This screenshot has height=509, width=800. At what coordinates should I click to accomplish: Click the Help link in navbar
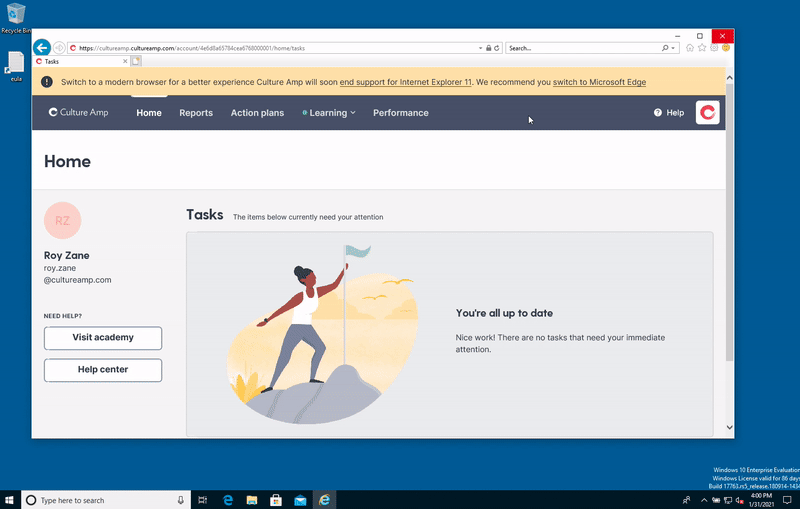click(x=669, y=113)
